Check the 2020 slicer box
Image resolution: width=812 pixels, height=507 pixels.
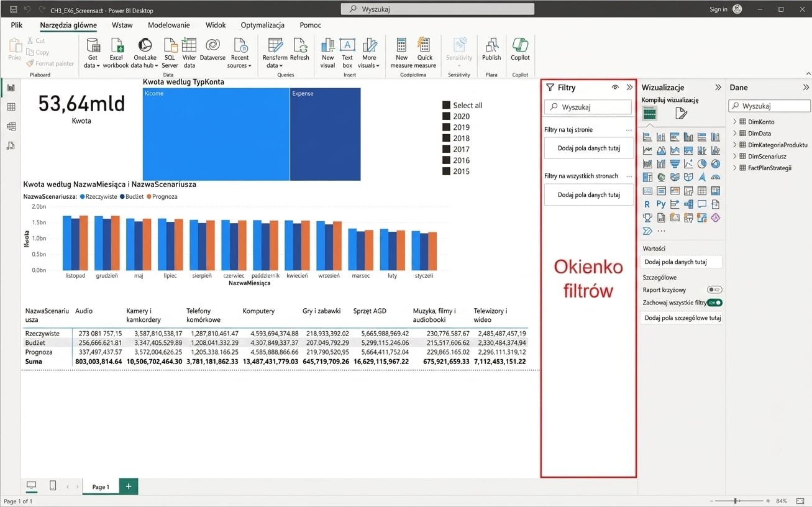(446, 116)
